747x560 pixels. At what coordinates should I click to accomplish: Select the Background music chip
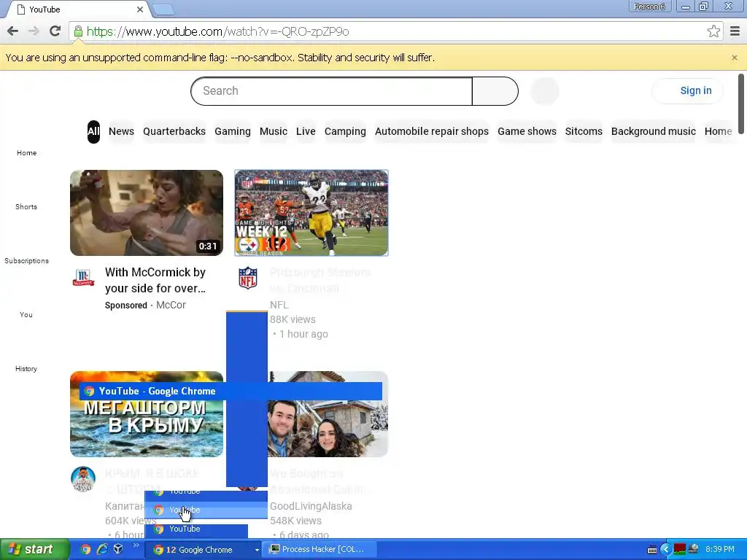click(653, 131)
